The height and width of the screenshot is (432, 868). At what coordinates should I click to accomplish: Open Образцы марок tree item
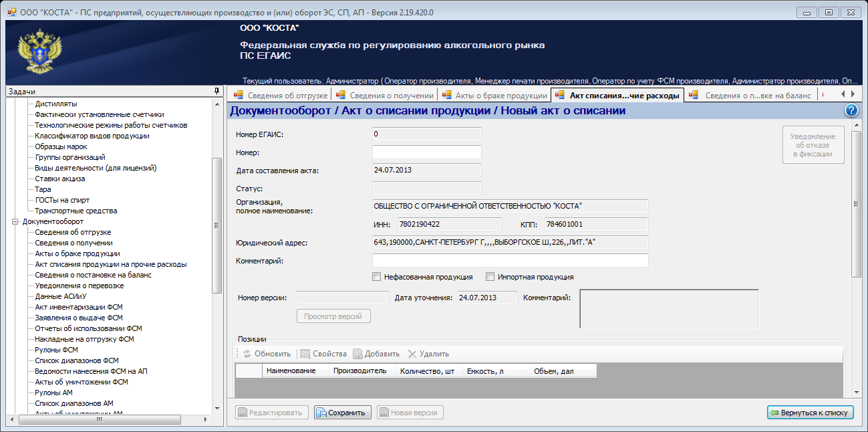point(61,146)
